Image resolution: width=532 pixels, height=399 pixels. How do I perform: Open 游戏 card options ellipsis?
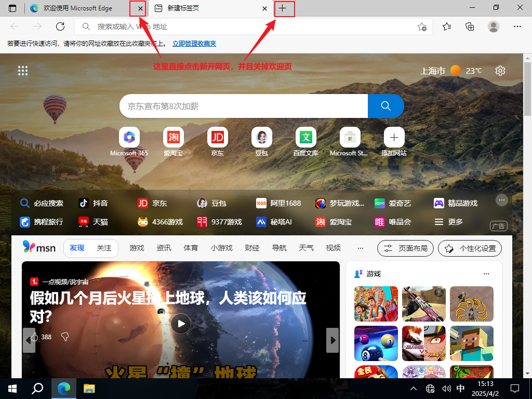point(486,274)
